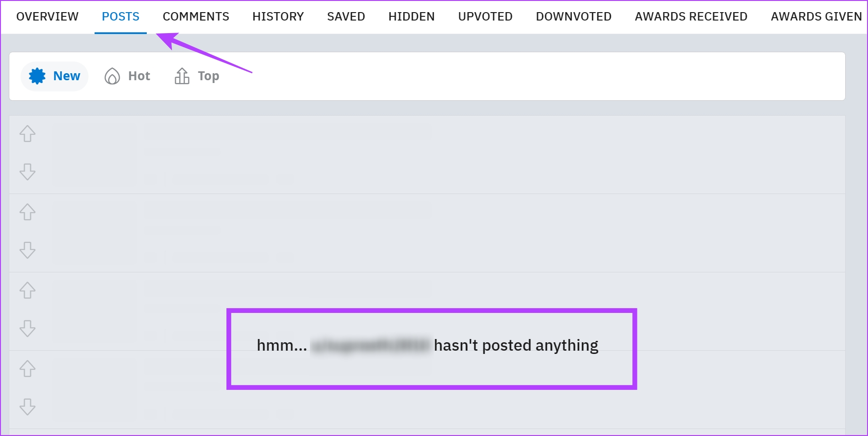Downvote the first placeholder post
The width and height of the screenshot is (868, 436).
point(27,172)
